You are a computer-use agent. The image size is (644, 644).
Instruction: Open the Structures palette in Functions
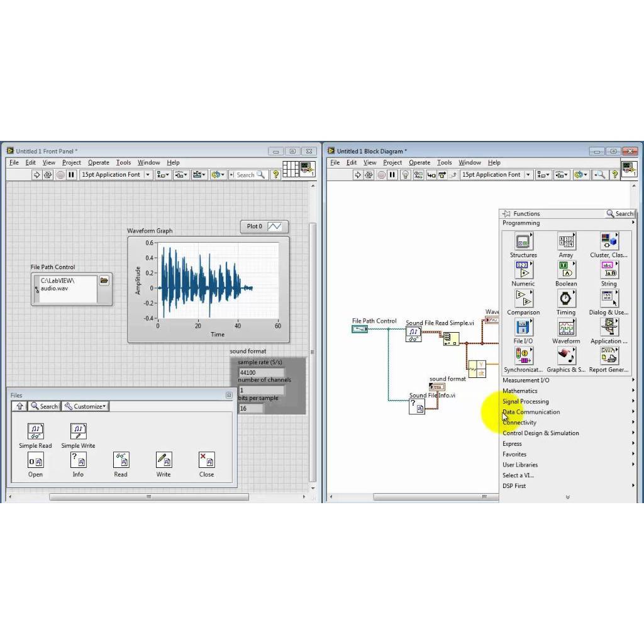[523, 241]
